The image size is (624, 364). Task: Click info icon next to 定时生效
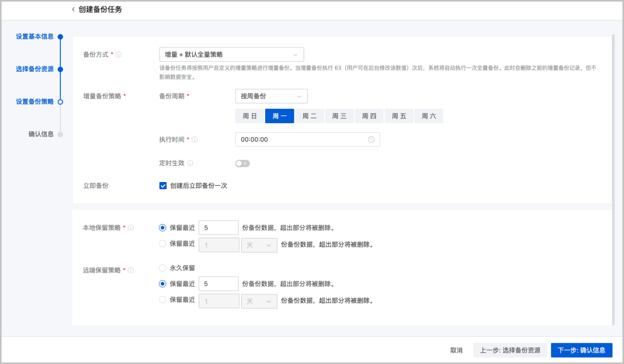[190, 163]
